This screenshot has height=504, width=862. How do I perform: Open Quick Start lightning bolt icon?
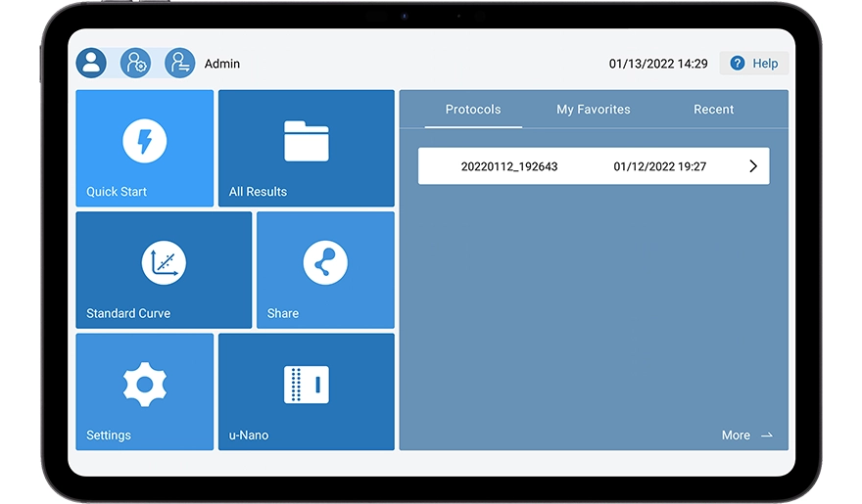coord(144,141)
